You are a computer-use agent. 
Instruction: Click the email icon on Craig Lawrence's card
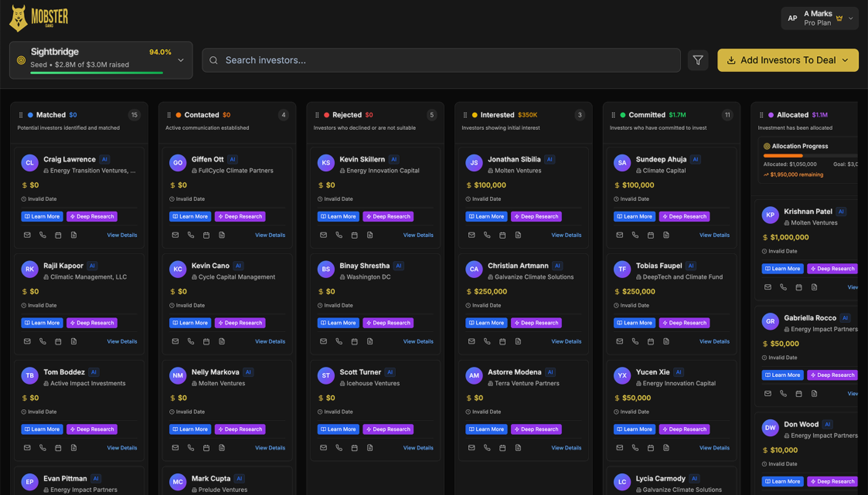click(x=27, y=235)
